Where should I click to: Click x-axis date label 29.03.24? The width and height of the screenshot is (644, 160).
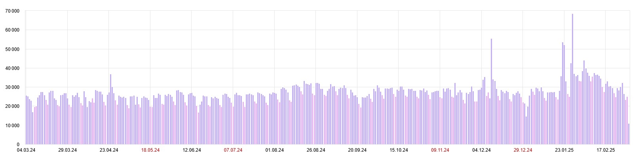(x=68, y=150)
